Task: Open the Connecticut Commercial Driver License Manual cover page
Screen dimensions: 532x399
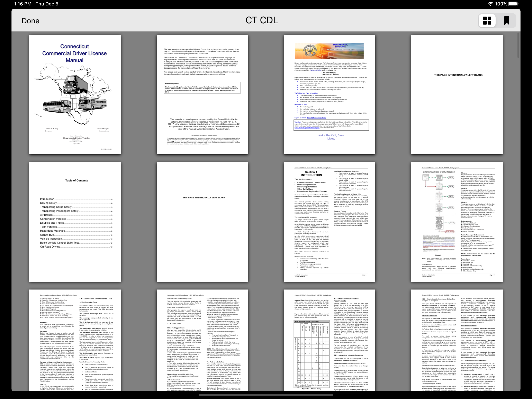Action: pos(75,94)
